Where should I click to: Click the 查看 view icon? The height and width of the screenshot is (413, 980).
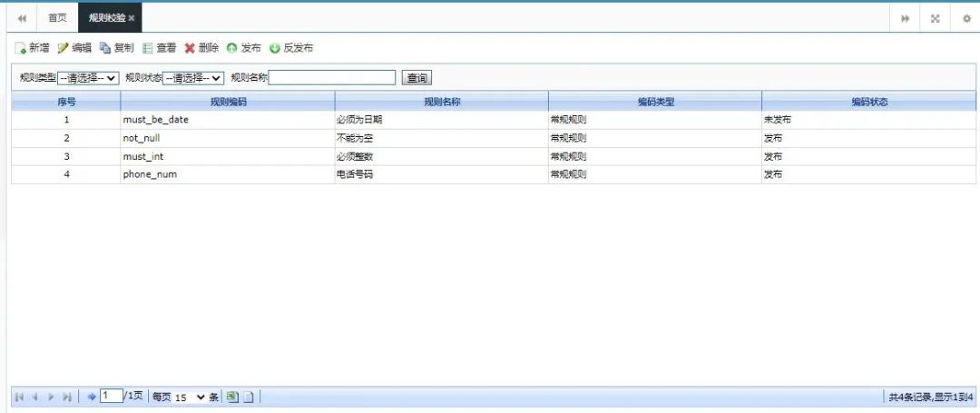pos(148,48)
